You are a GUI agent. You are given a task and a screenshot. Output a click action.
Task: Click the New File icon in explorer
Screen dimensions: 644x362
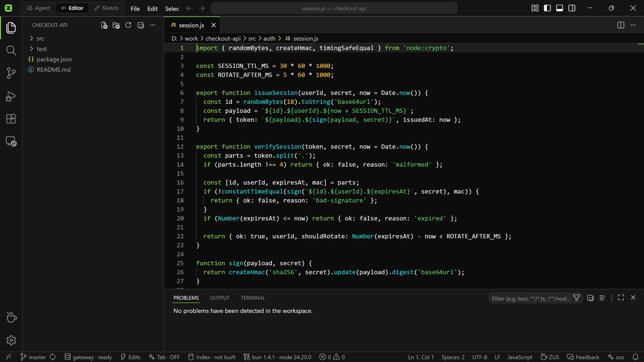pos(104,25)
